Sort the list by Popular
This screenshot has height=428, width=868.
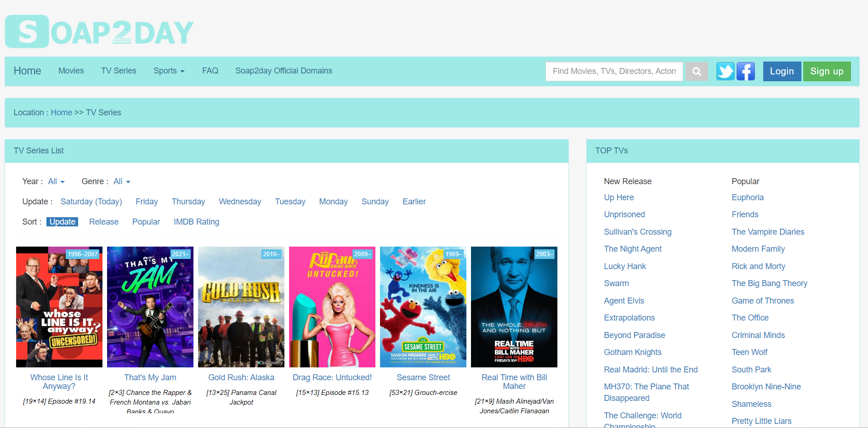coord(146,222)
